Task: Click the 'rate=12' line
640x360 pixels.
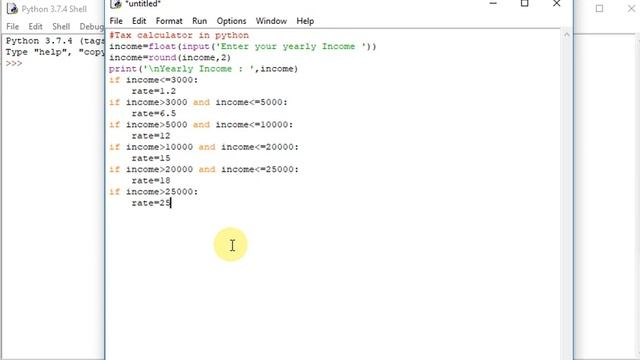Action: pos(151,136)
